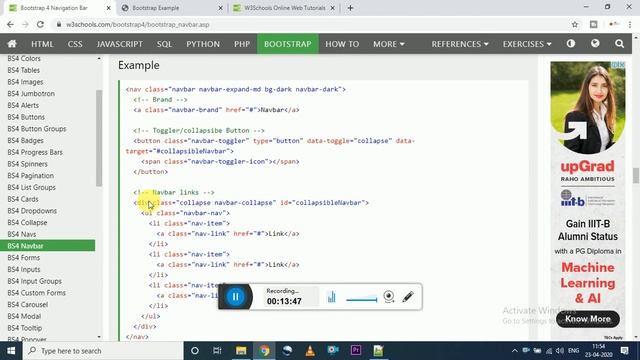The height and width of the screenshot is (360, 640).
Task: Show hidden system tray icons
Action: pyautogui.click(x=514, y=351)
